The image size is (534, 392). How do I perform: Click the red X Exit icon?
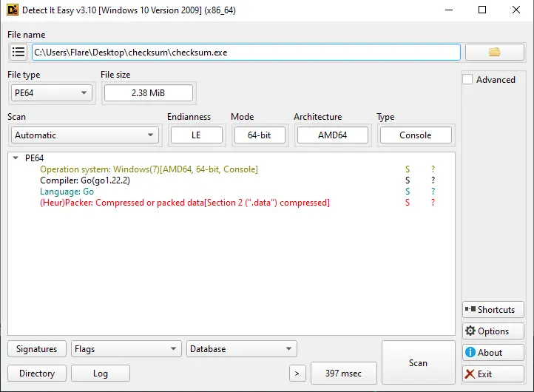point(470,374)
